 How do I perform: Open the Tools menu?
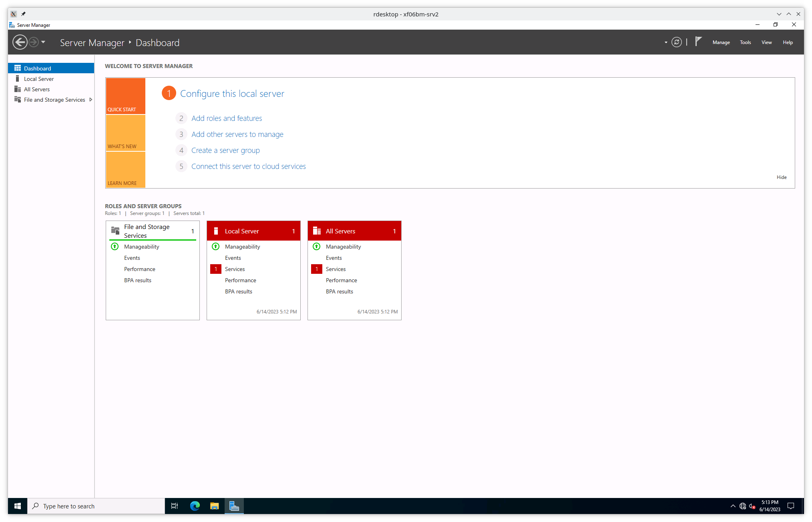[x=745, y=42]
